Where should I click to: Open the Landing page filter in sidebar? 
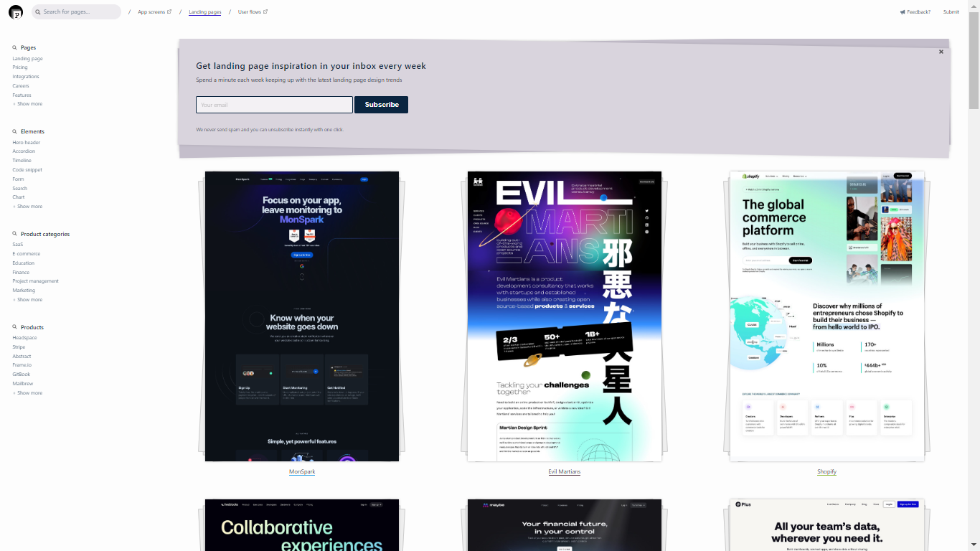point(27,58)
